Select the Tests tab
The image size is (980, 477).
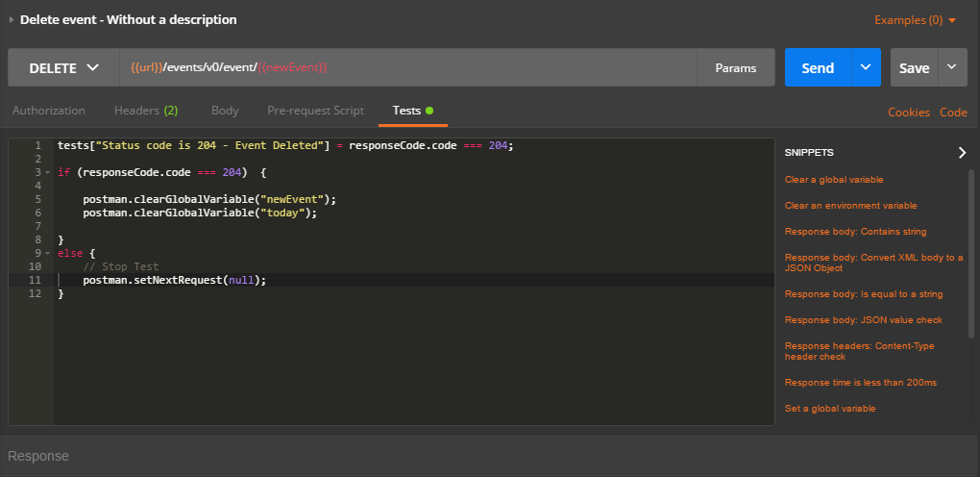[412, 111]
